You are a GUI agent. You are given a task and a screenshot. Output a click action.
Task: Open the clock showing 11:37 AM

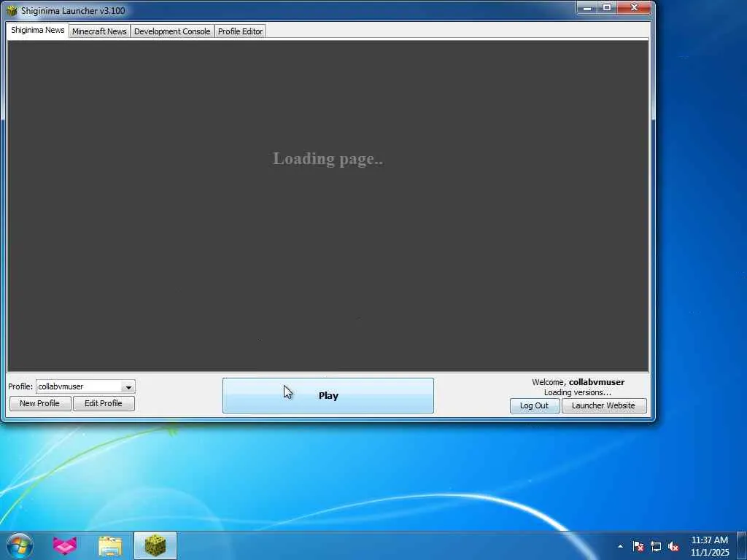[709, 546]
